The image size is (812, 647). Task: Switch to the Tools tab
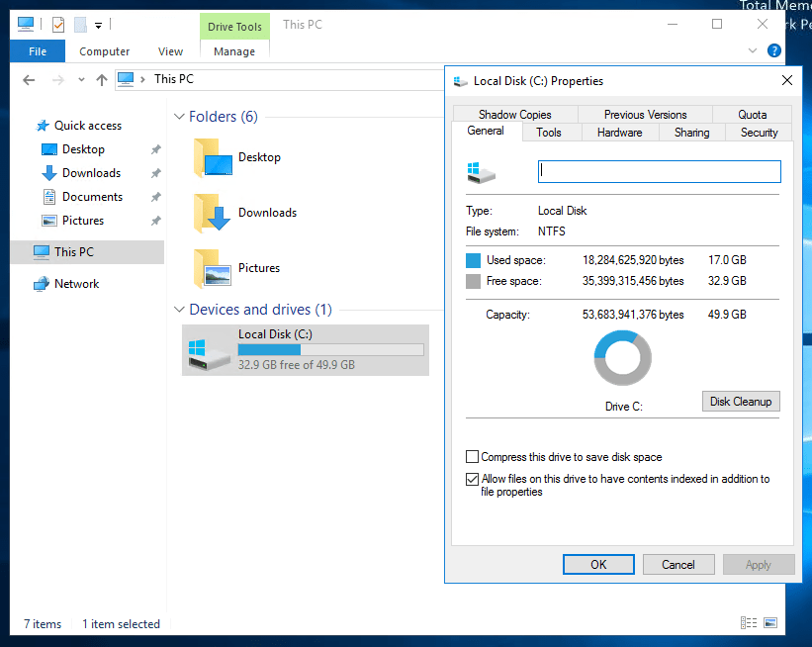(552, 132)
